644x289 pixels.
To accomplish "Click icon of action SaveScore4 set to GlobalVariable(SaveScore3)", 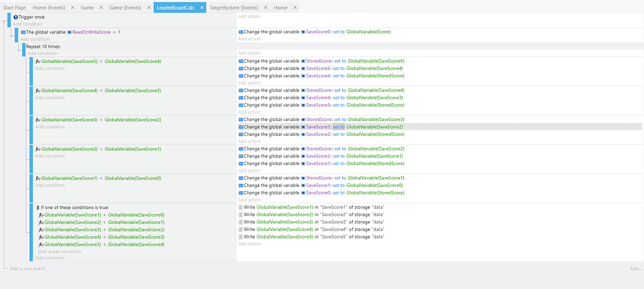I will 241,98.
